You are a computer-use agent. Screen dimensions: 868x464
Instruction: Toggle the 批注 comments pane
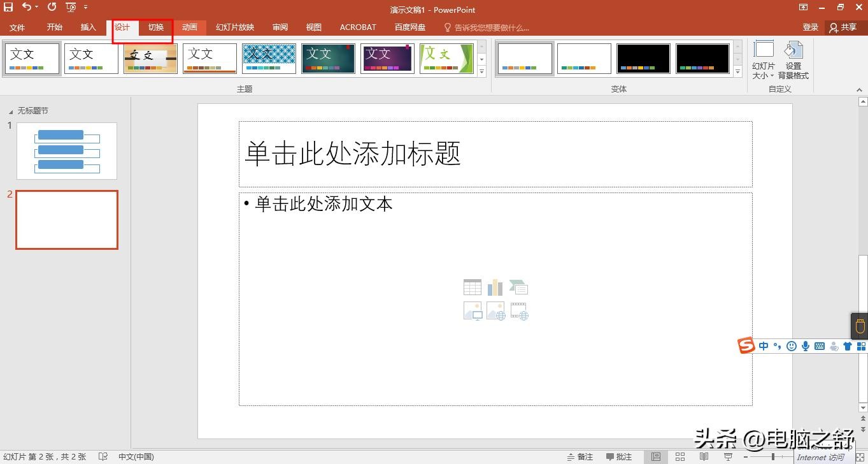[619, 456]
